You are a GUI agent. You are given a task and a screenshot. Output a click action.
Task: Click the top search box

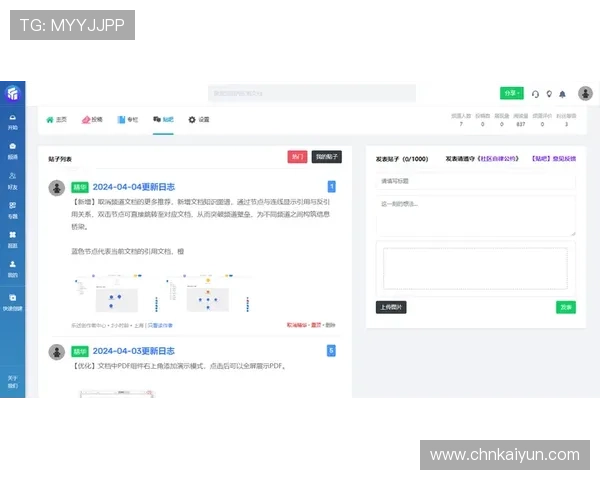coord(311,93)
